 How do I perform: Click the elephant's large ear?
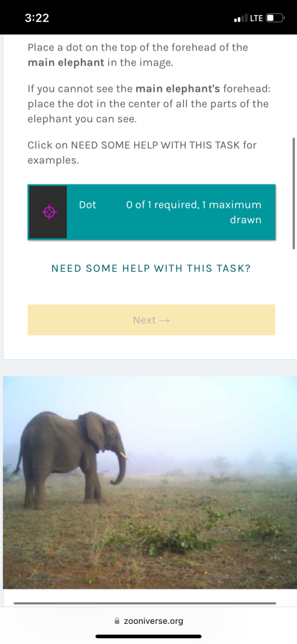(94, 431)
